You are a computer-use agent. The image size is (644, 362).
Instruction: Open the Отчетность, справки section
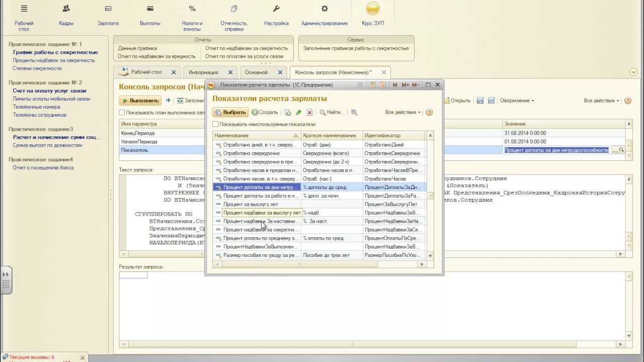click(x=234, y=18)
